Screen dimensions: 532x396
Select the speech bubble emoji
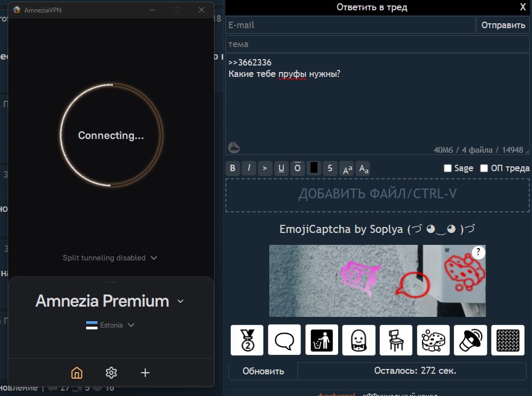tap(284, 340)
